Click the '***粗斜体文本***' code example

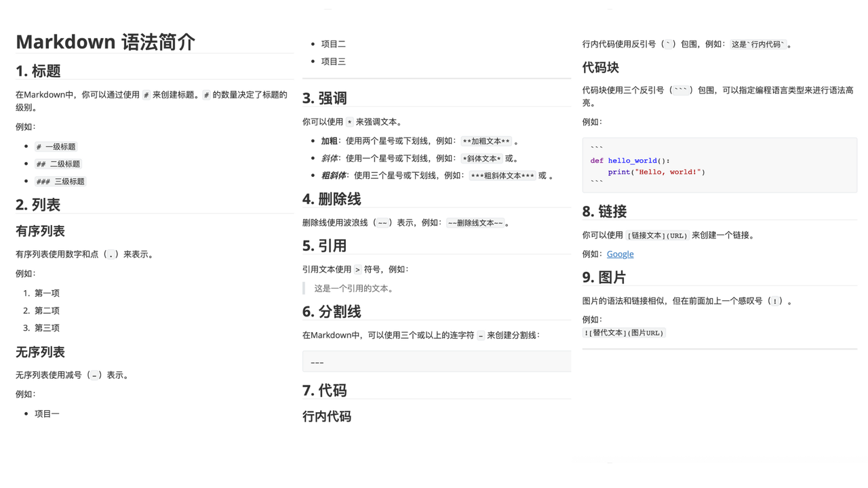[502, 176]
